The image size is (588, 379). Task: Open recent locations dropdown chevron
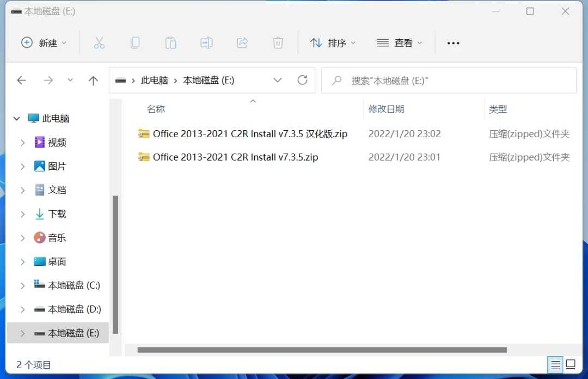coord(70,80)
